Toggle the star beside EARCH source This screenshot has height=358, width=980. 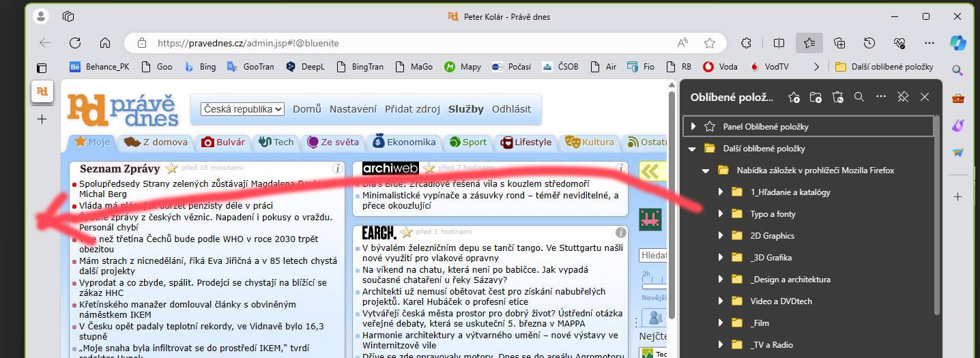(x=407, y=232)
